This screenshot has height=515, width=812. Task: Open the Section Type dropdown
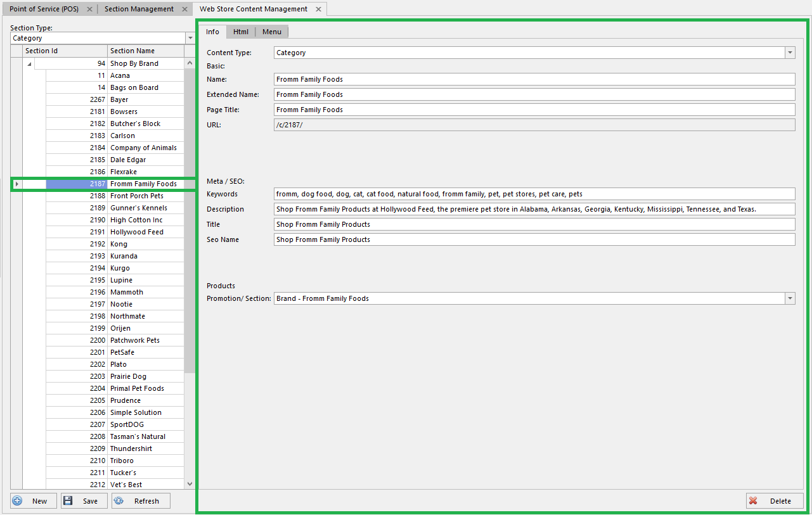point(190,38)
